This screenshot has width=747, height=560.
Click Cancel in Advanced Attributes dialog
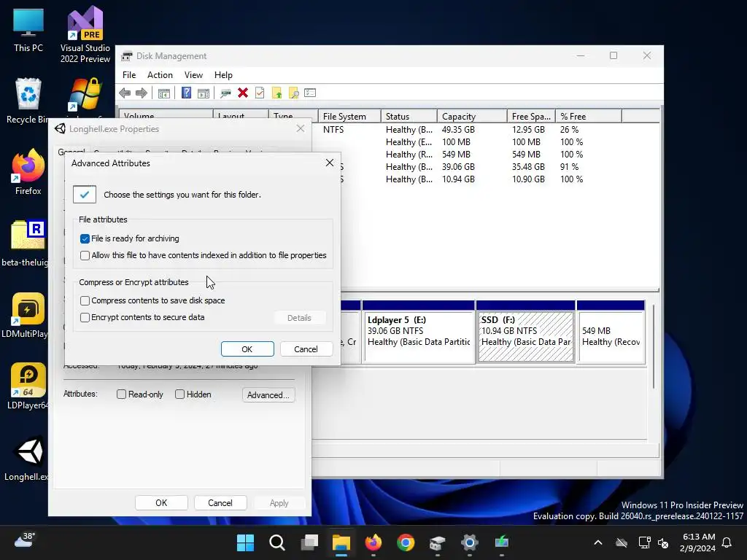click(x=306, y=349)
